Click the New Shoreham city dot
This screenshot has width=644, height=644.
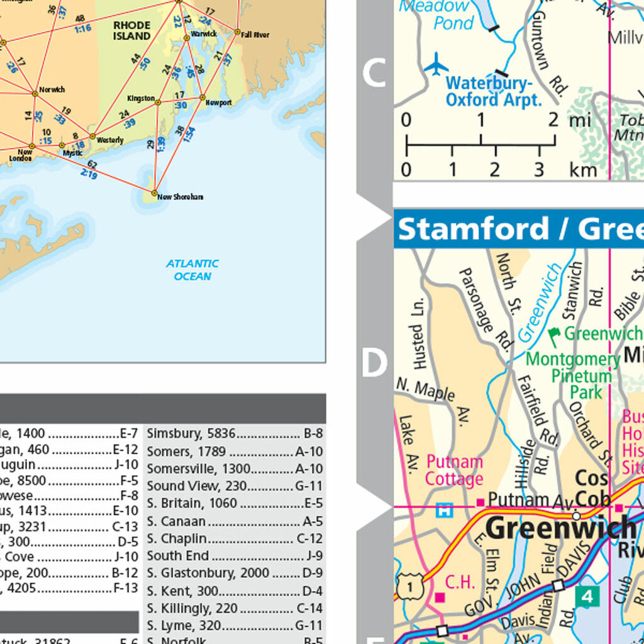[x=155, y=193]
